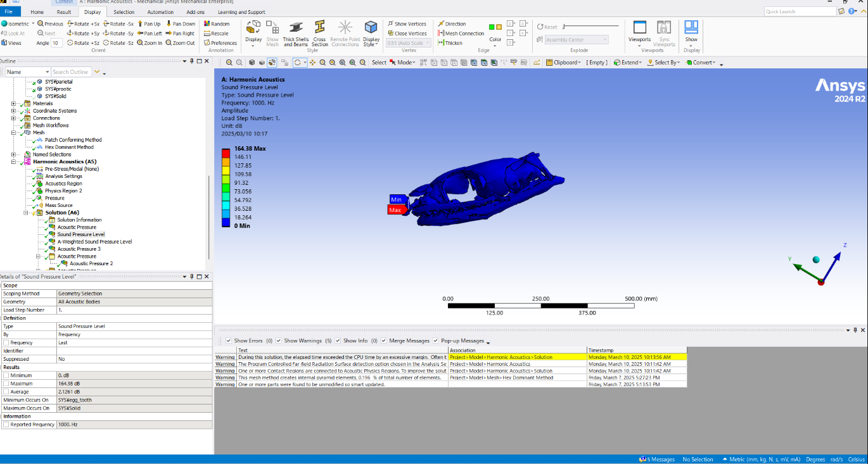
Task: Check the Minimum result checkbox
Action: pyautogui.click(x=6, y=375)
